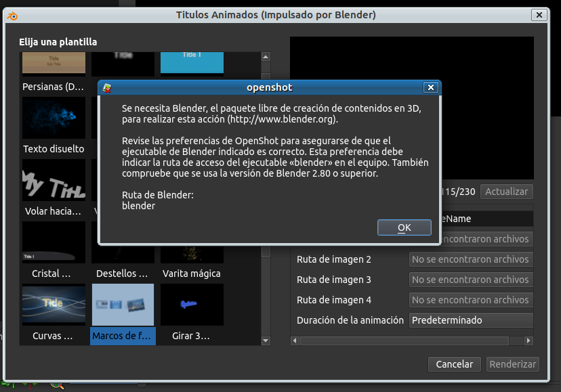Click Ruta de imagen 2 file field

tap(471, 259)
